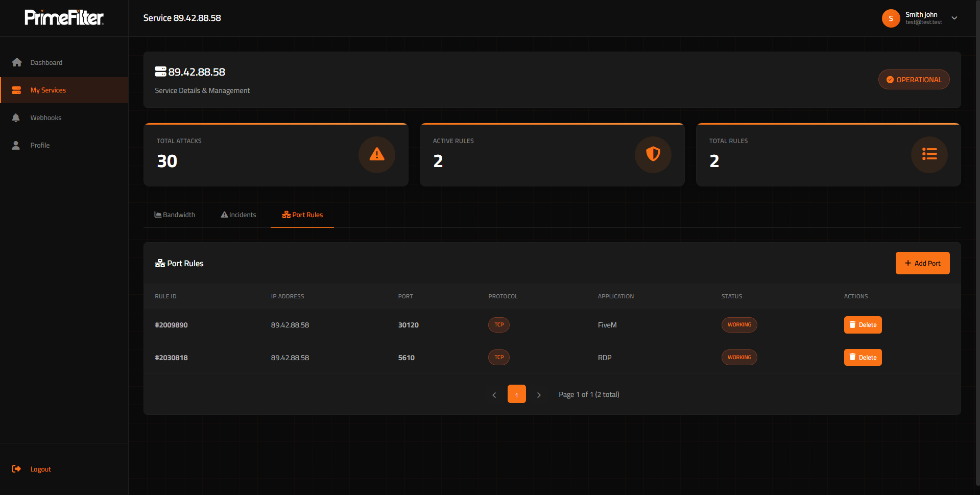Viewport: 980px width, 495px height.
Task: Click the Add Port button
Action: click(922, 263)
